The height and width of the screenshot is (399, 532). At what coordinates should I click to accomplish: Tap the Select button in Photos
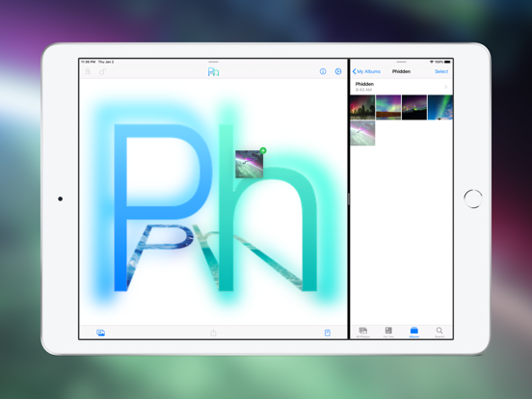click(441, 71)
